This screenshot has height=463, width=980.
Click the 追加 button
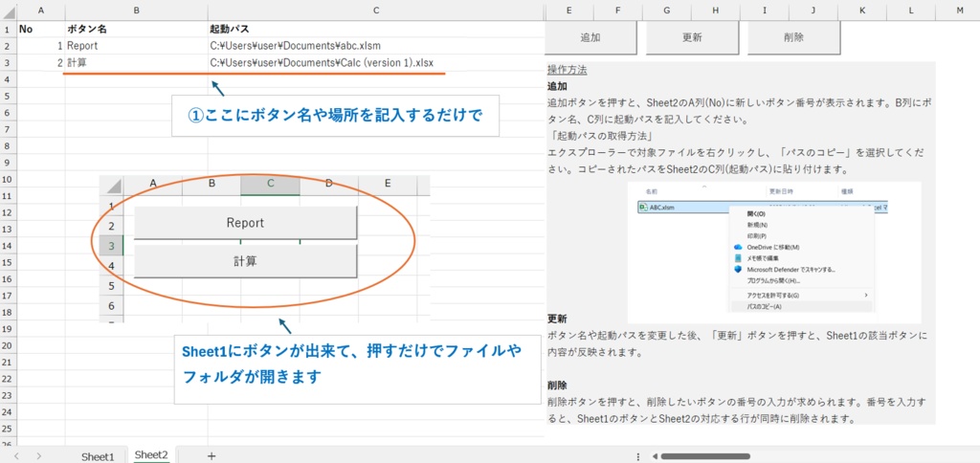590,37
